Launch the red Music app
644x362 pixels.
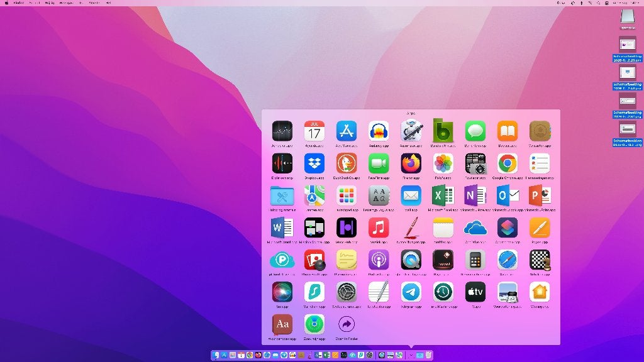(x=379, y=228)
